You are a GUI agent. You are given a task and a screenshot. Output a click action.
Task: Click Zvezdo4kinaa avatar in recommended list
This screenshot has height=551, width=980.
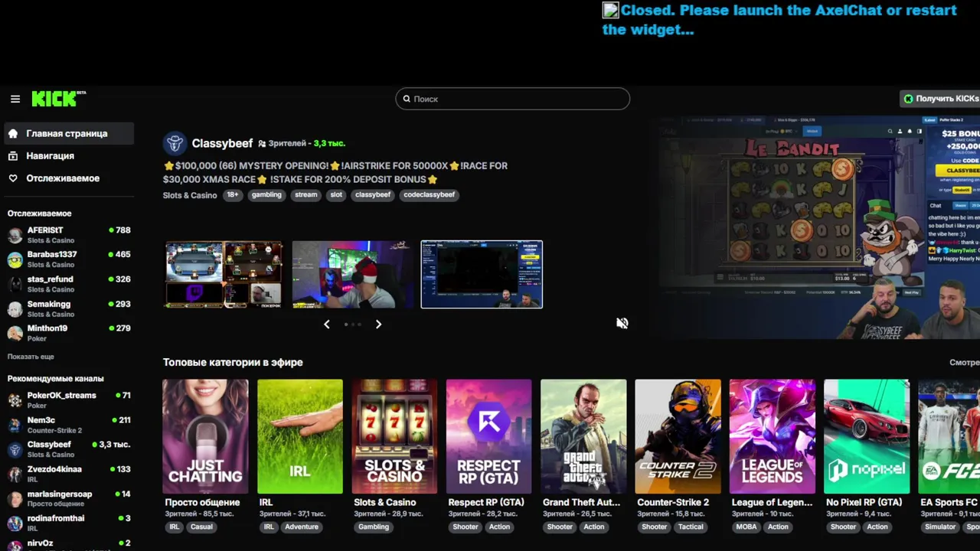(15, 474)
